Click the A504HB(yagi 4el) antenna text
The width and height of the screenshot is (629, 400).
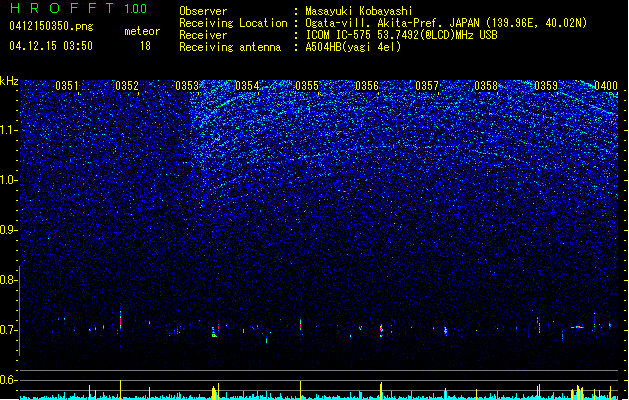point(353,47)
